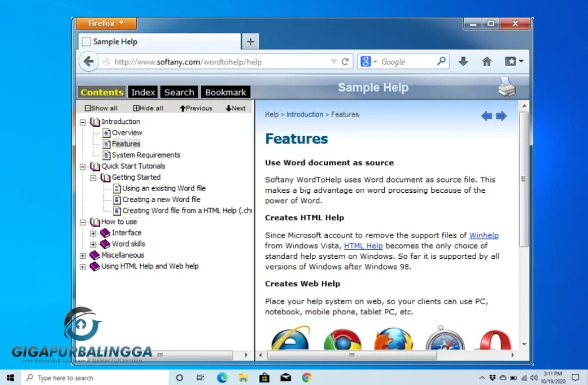This screenshot has width=588, height=385.
Task: Click the Winhelp hyperlink
Action: tap(483, 235)
